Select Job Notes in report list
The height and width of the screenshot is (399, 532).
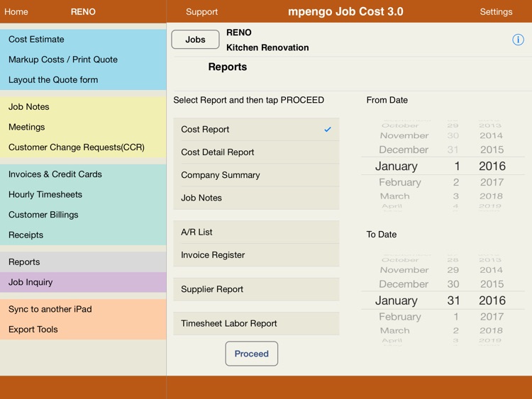click(256, 198)
